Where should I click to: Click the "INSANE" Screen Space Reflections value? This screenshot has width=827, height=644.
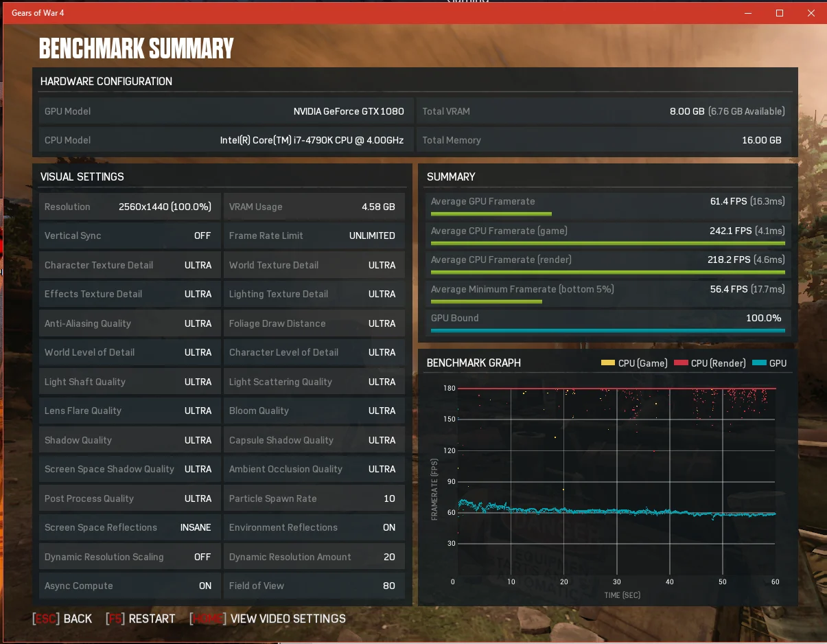[x=196, y=527]
